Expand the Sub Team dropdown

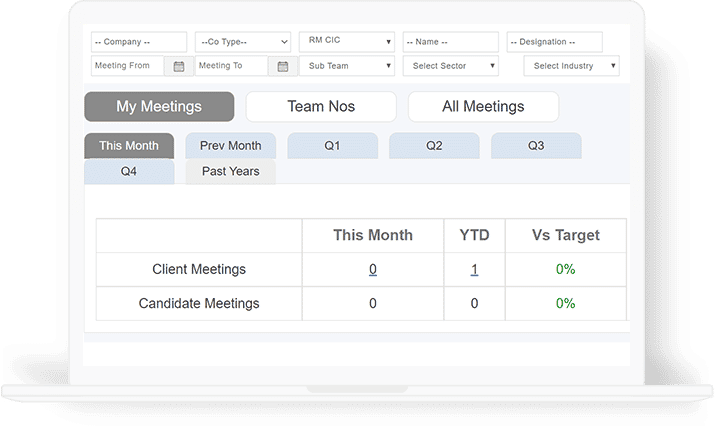pos(346,66)
